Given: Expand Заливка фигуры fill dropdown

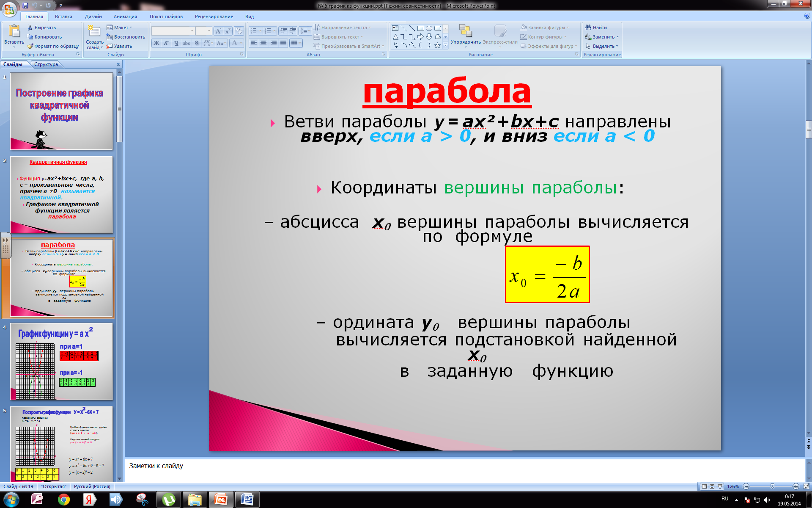Looking at the screenshot, I should pos(568,28).
